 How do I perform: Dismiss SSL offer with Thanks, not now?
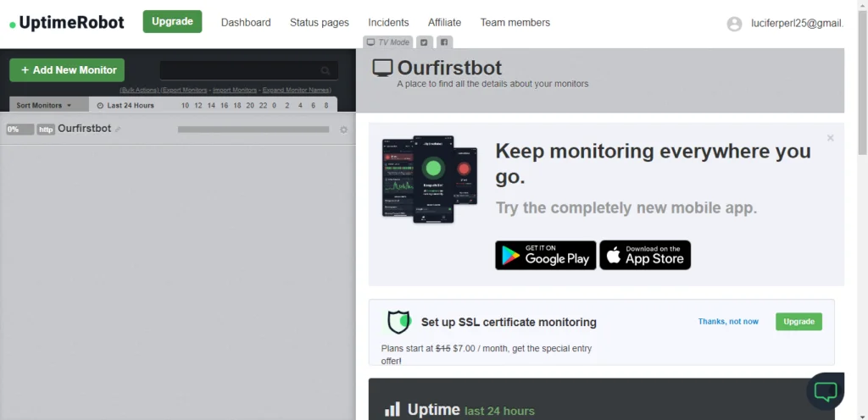728,322
